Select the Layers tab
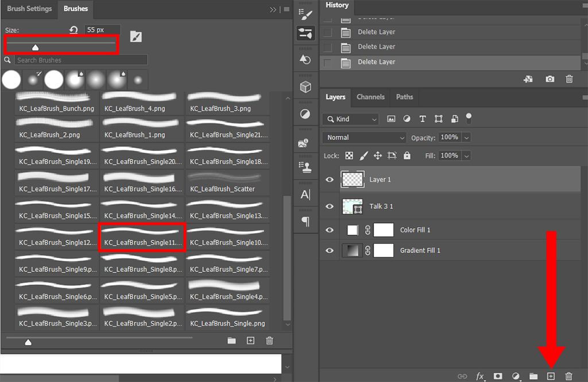The image size is (588, 382). pos(335,97)
